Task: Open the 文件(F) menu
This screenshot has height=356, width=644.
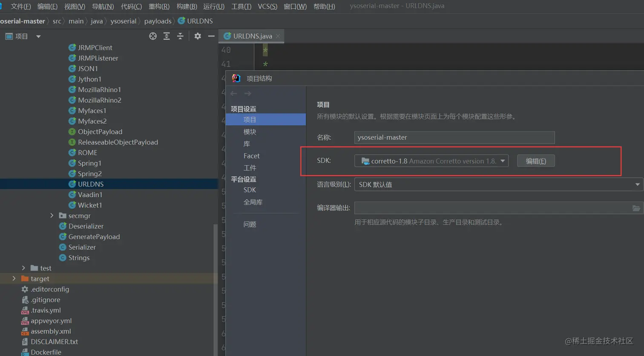Action: pos(20,6)
